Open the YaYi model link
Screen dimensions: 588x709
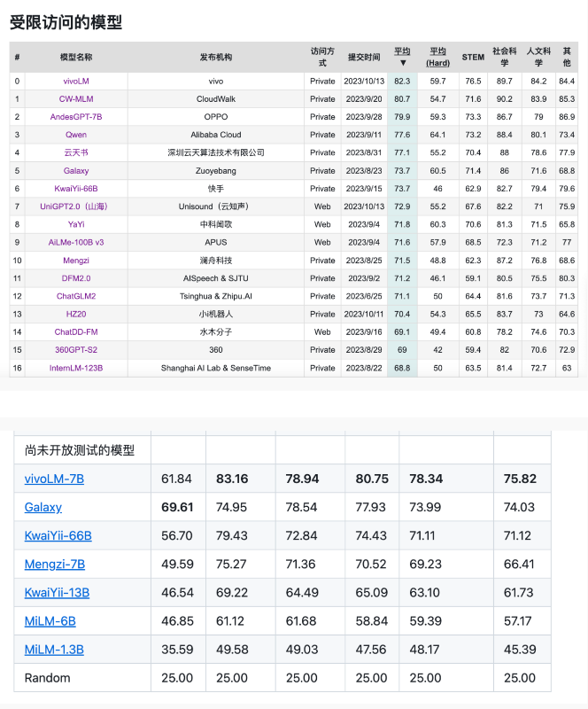(76, 224)
